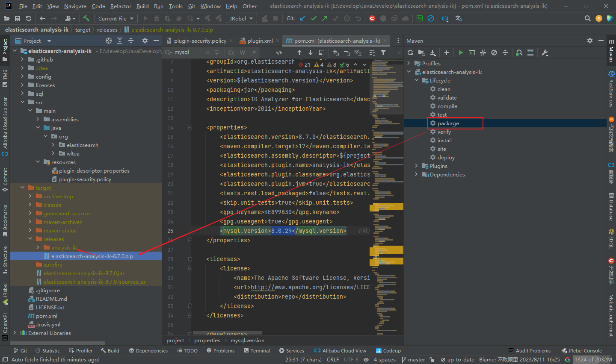This screenshot has width=616, height=364.
Task: Click the Build Project hammer icon
Action: pos(86,18)
